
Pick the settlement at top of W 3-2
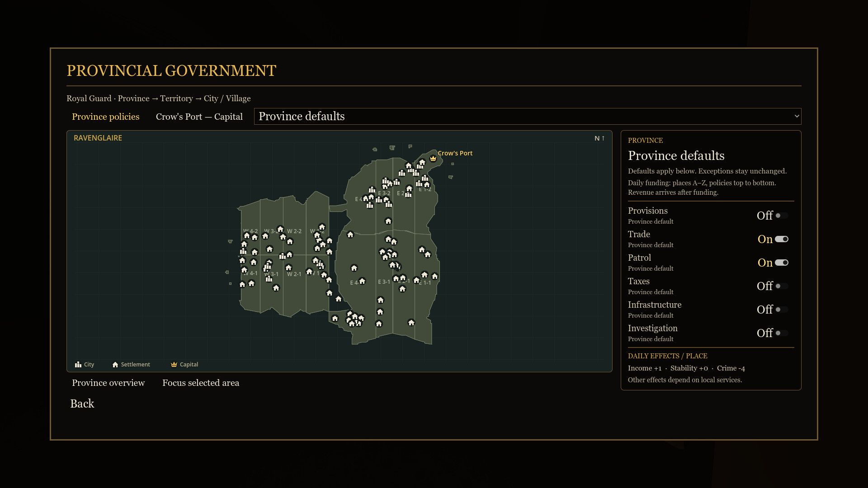(280, 229)
